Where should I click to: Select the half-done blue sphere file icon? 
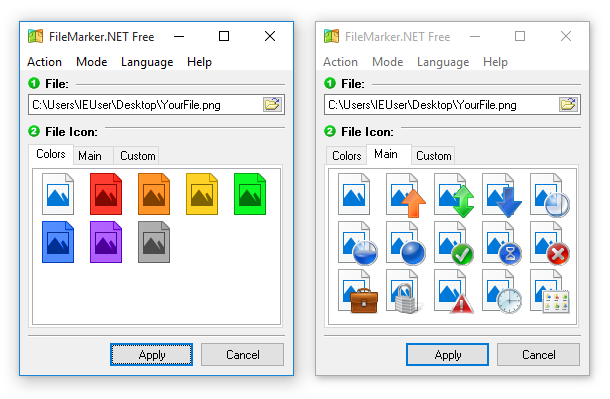[358, 243]
